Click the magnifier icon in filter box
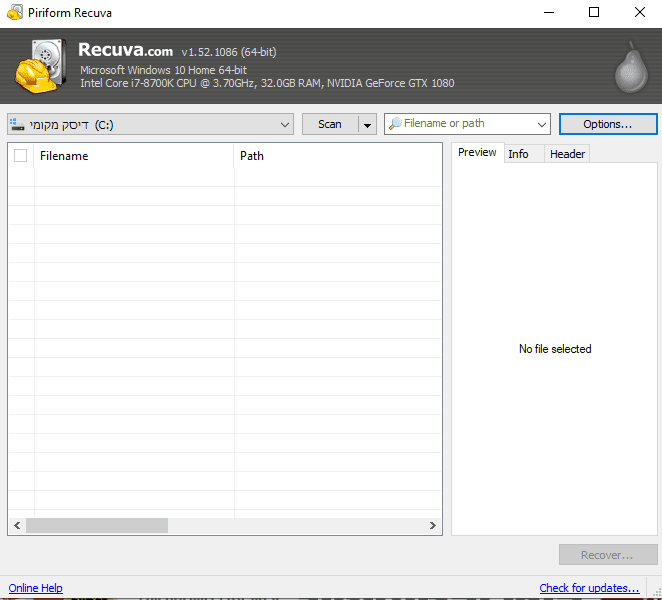Image resolution: width=662 pixels, height=600 pixels. click(395, 124)
